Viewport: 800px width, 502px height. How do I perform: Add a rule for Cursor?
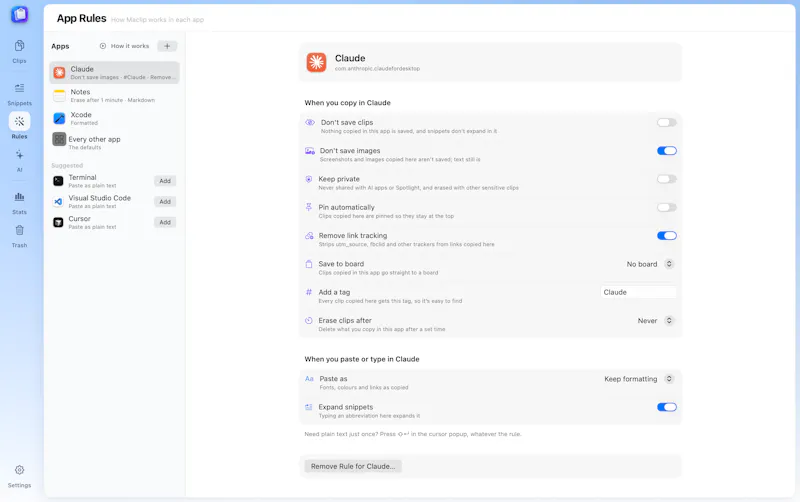click(165, 222)
